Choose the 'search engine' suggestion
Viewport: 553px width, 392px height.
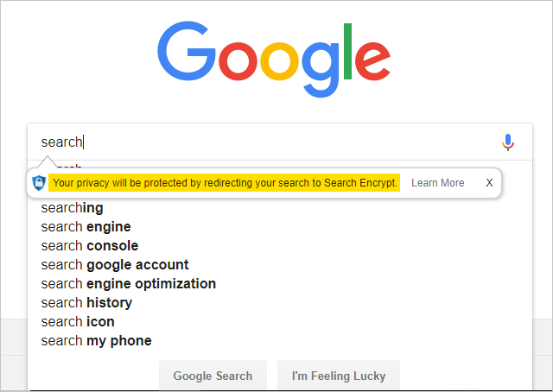click(x=86, y=227)
